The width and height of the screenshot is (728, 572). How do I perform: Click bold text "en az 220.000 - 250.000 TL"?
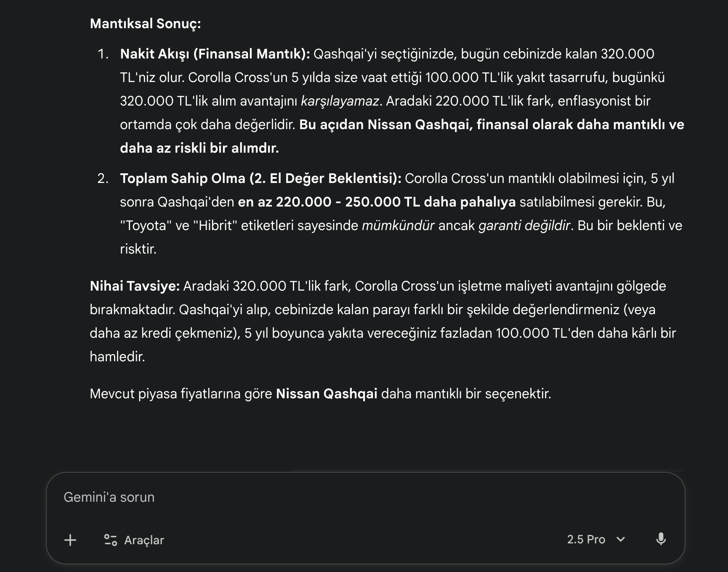click(329, 202)
